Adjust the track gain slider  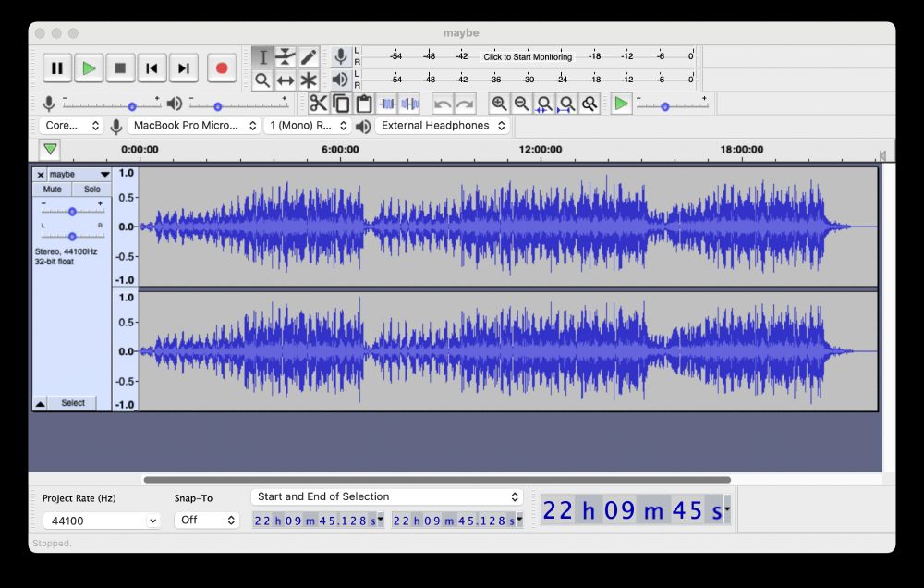tap(72, 211)
